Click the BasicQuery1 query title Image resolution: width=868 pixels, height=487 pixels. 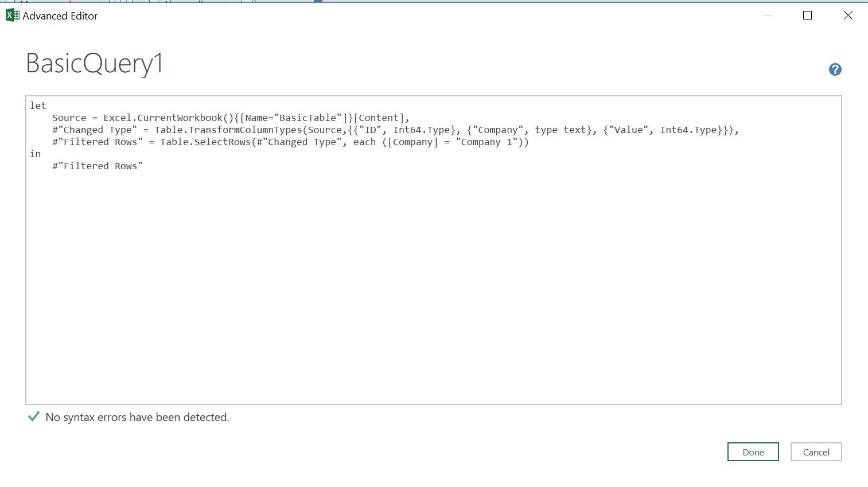point(94,63)
